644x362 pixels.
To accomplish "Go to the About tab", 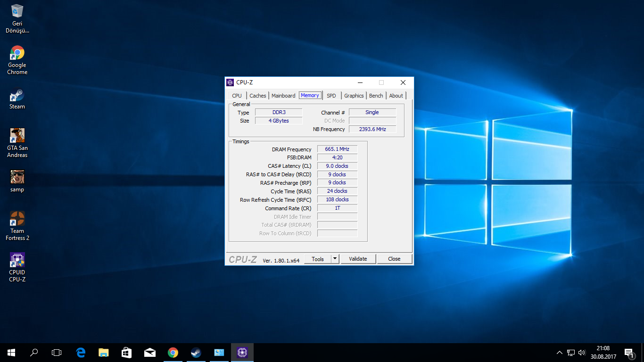I will [396, 96].
